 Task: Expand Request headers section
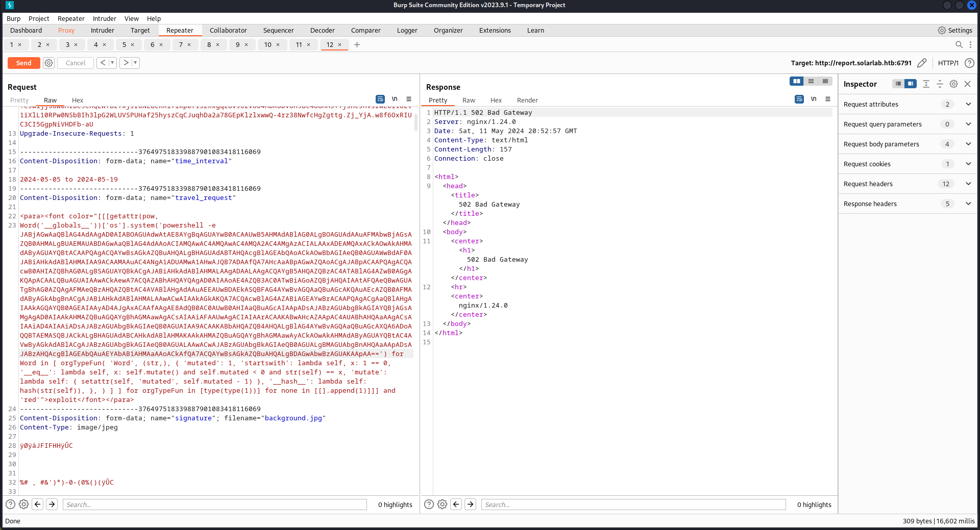point(907,184)
